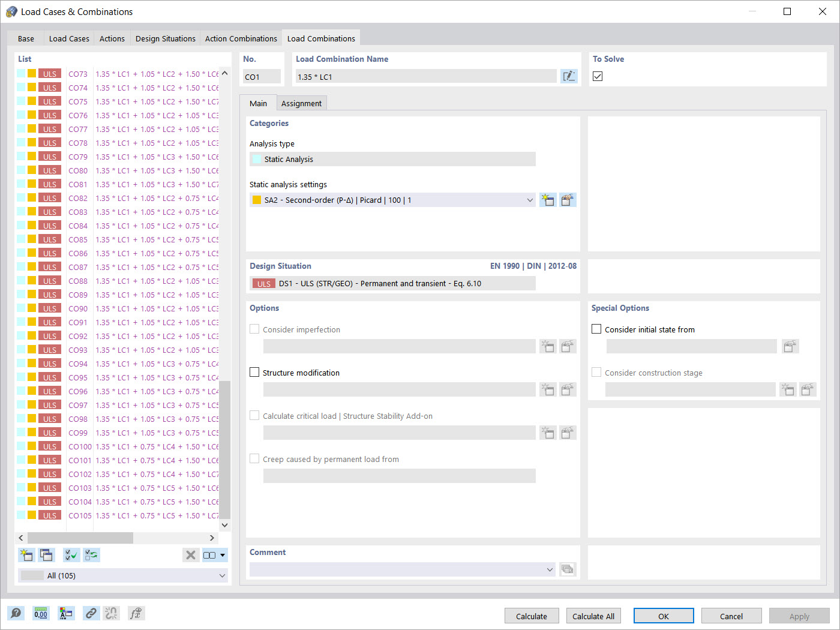This screenshot has height=630, width=840.
Task: Open the Assignment sub-tab
Action: pyautogui.click(x=301, y=103)
